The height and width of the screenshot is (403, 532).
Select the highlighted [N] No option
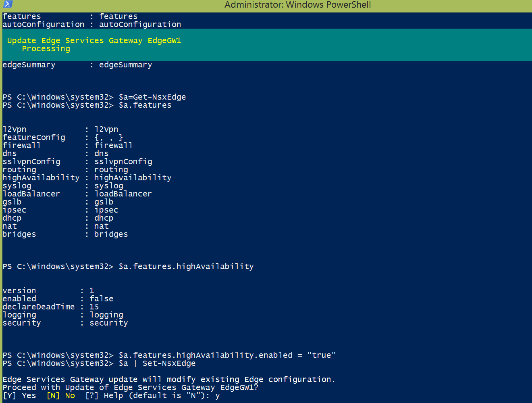(61, 396)
